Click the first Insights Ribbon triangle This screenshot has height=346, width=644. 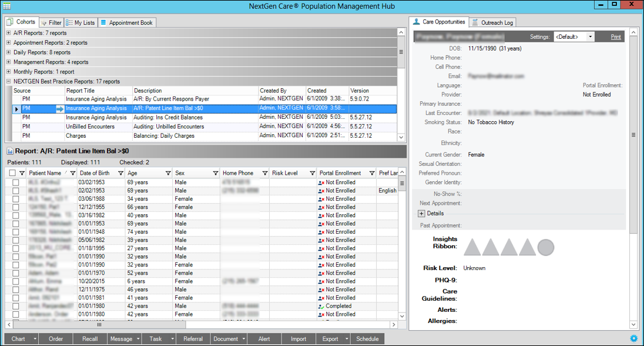[x=472, y=247]
